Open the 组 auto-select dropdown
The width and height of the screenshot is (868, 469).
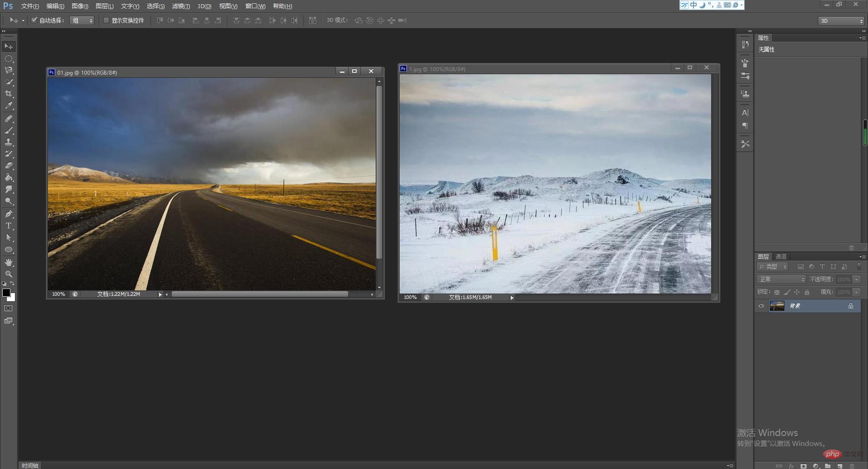82,20
